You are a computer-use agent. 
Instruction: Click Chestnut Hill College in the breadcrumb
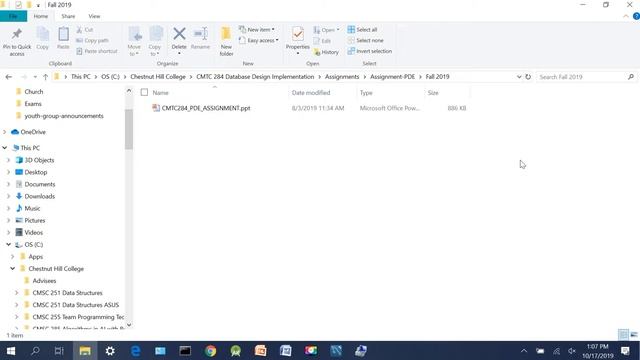[x=158, y=77]
